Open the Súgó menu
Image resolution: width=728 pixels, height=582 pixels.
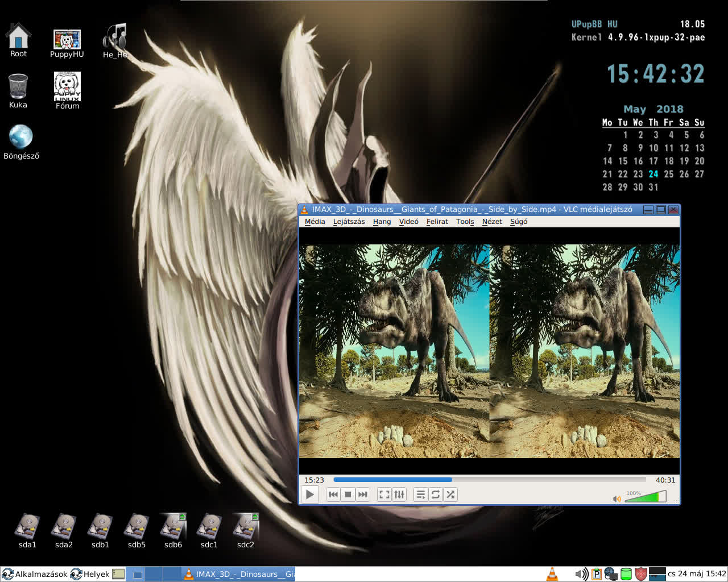click(x=519, y=222)
